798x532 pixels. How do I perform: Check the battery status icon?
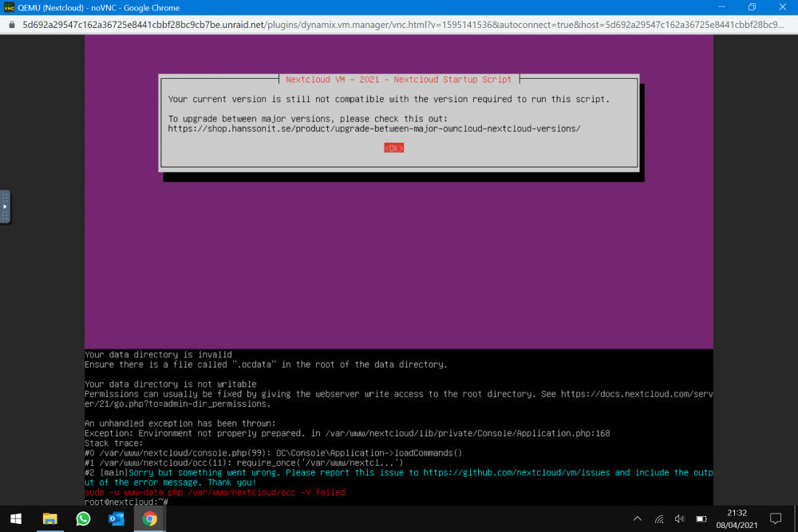[701, 518]
